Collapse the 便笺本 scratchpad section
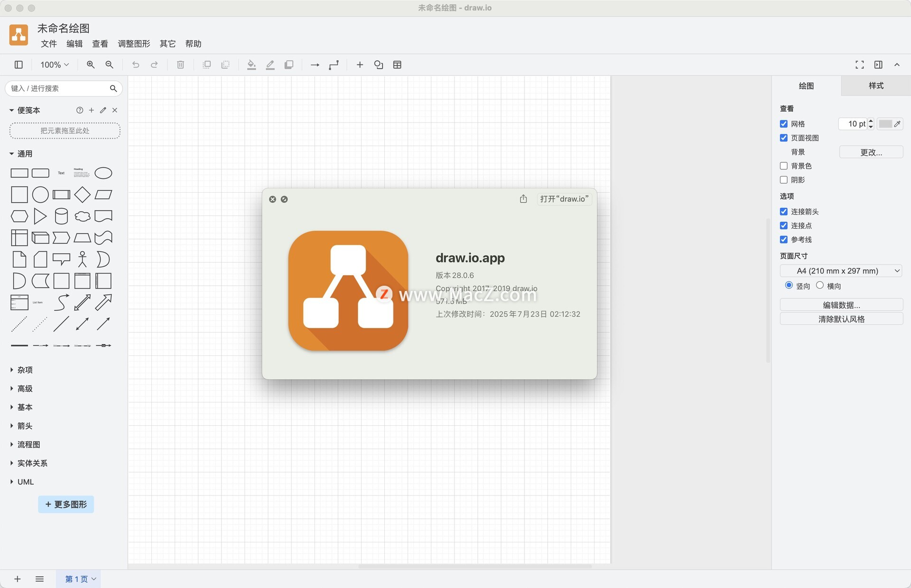 (25, 110)
